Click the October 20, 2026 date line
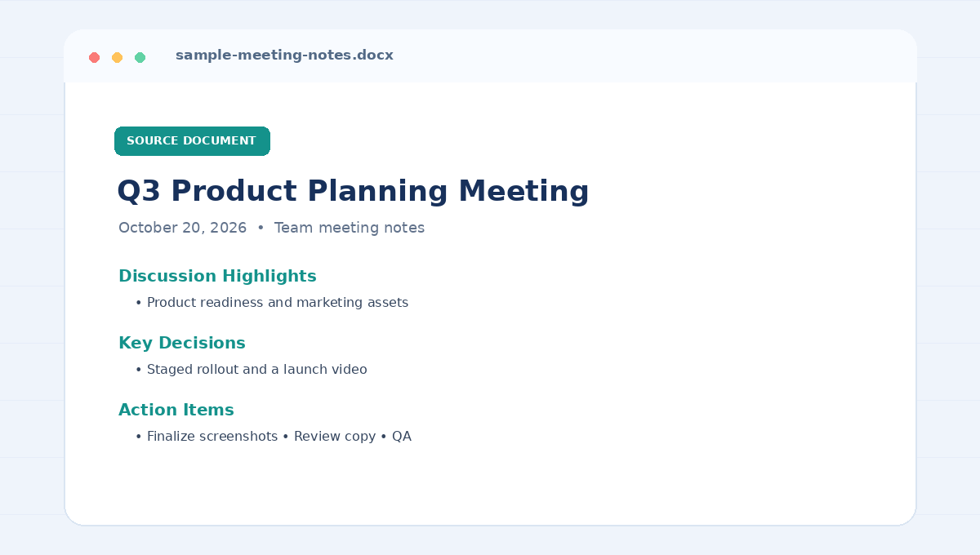The height and width of the screenshot is (555, 980). (x=271, y=228)
